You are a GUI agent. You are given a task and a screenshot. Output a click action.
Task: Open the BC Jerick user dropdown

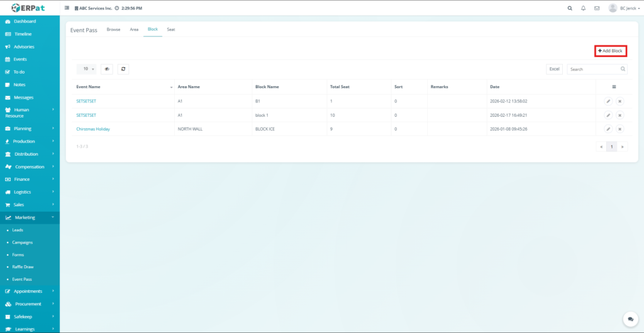click(620, 8)
